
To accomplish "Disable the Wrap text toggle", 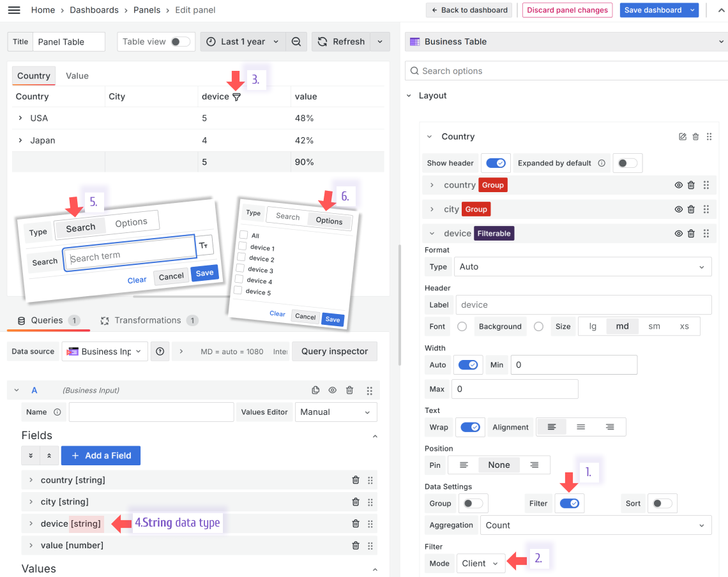I will (470, 426).
